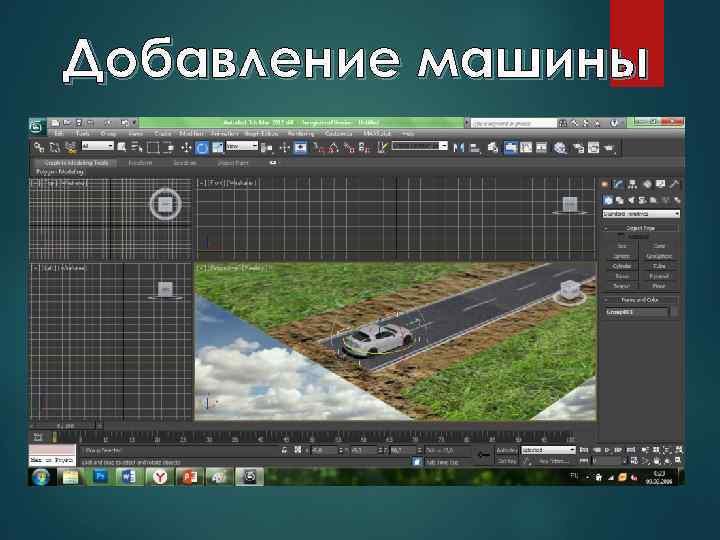The image size is (720, 540).
Task: Click the Cylinder primitive button
Action: point(621,266)
